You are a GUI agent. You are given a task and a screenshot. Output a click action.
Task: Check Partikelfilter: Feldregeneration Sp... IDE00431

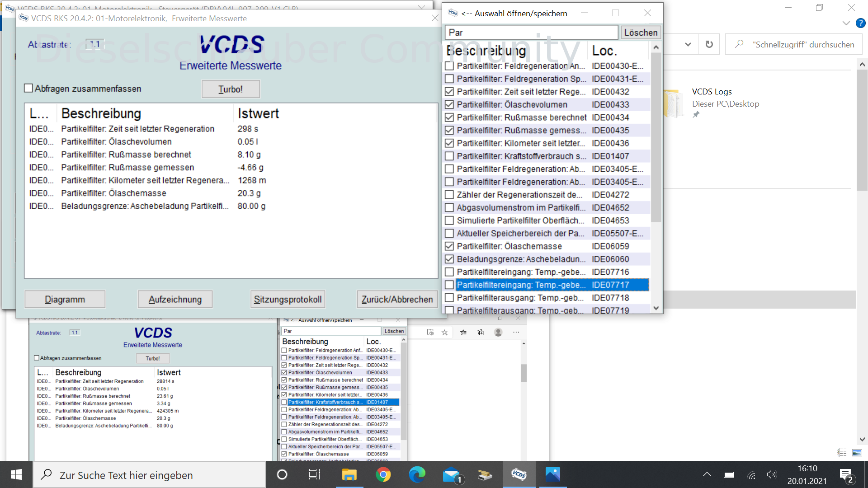coord(449,79)
